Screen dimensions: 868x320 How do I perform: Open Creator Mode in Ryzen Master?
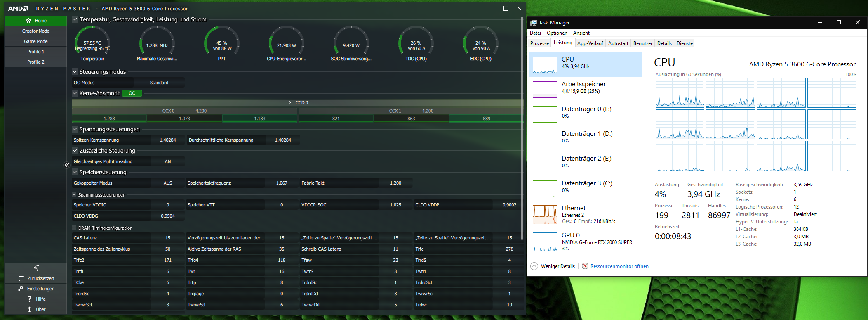point(36,31)
